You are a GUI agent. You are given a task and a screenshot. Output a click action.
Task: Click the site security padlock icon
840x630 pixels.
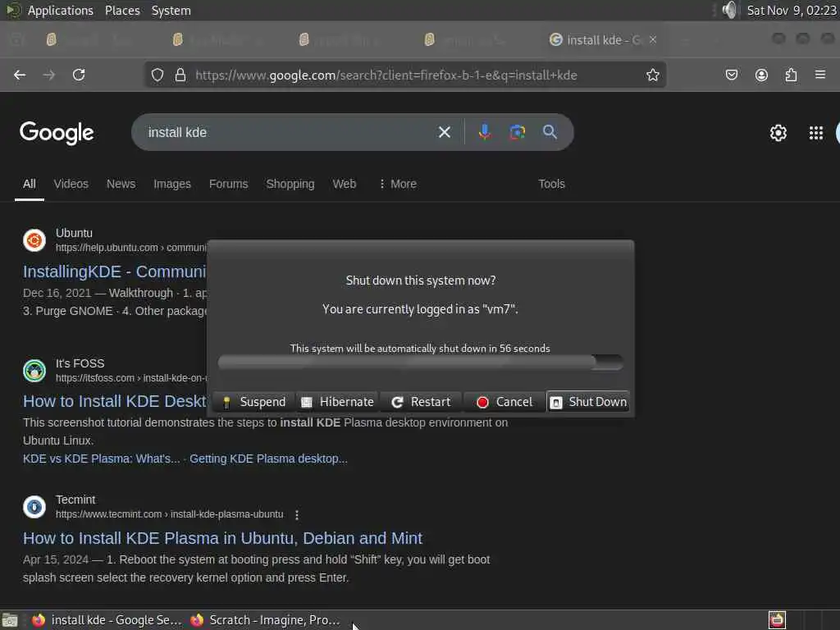(x=180, y=75)
